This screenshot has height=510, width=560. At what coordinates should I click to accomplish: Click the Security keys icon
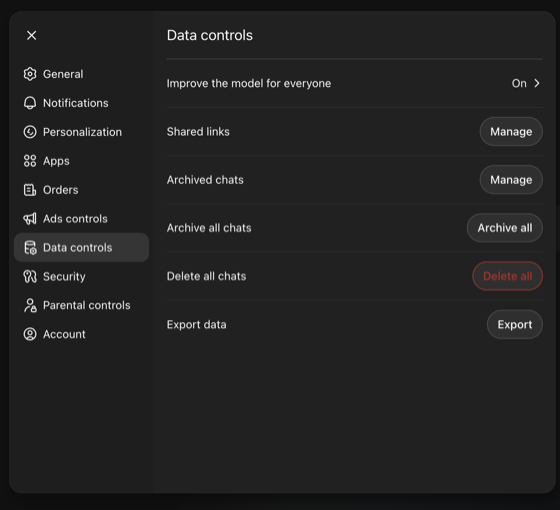[30, 276]
